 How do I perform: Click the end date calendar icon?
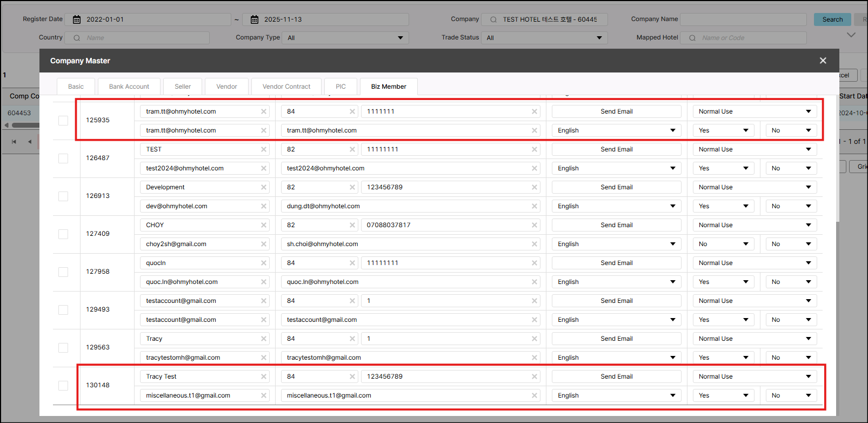pos(254,19)
